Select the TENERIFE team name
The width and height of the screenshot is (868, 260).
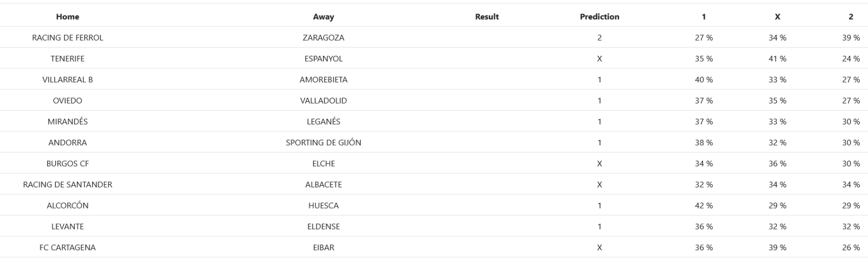coord(67,58)
